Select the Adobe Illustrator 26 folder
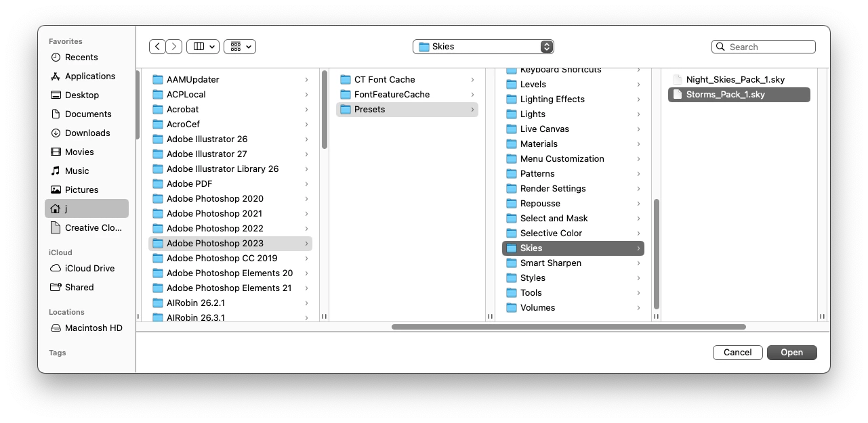This screenshot has height=423, width=868. click(x=230, y=139)
